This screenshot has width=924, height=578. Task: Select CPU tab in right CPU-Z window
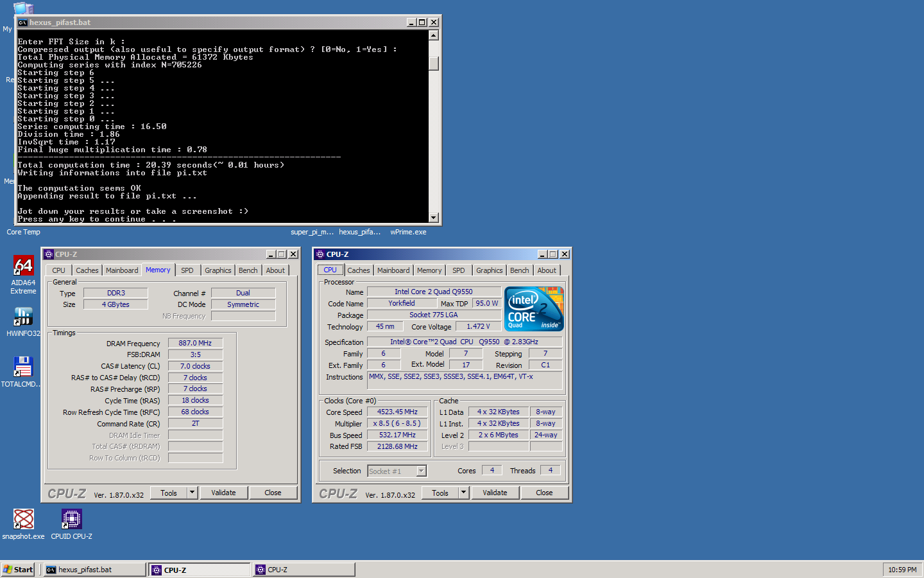coord(330,270)
